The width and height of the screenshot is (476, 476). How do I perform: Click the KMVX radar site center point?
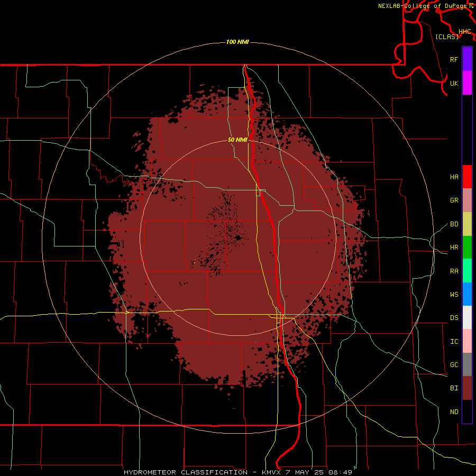click(239, 237)
